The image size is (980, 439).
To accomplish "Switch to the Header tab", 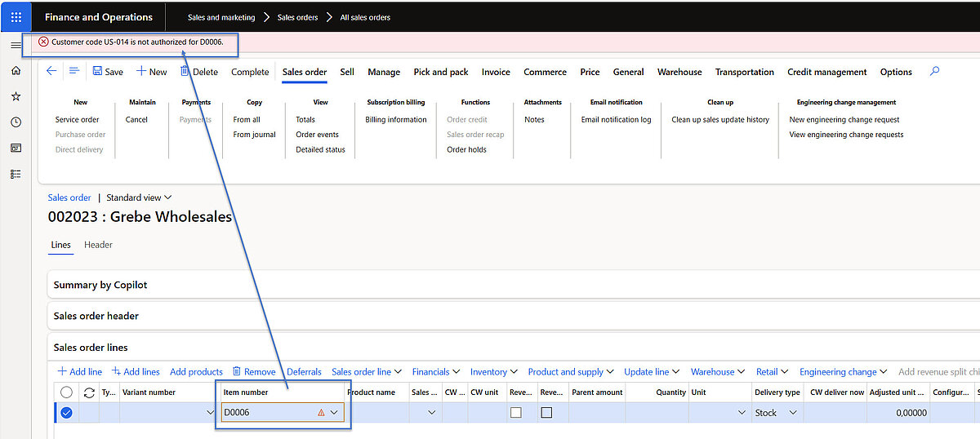I will tap(98, 245).
